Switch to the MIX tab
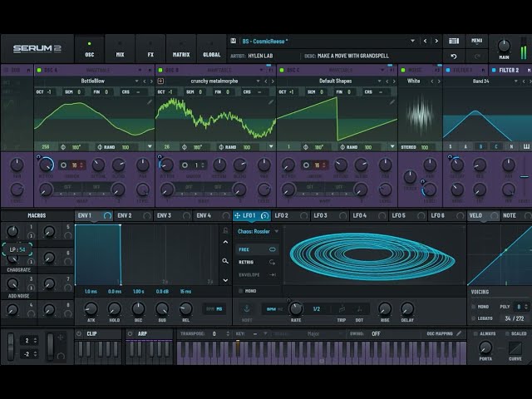Image resolution: width=532 pixels, height=399 pixels. click(120, 50)
